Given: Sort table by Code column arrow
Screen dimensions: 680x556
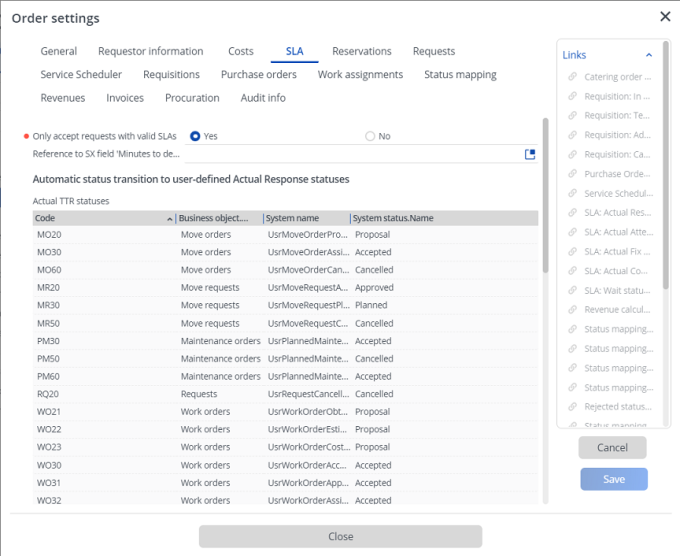Looking at the screenshot, I should pos(169,218).
